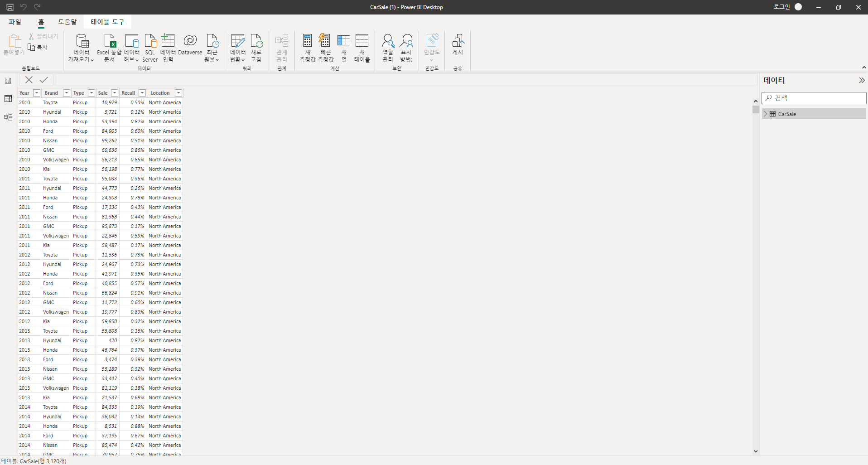Select the 도움말 (Help) ribbon tab
The height and width of the screenshot is (465, 868).
pos(68,22)
